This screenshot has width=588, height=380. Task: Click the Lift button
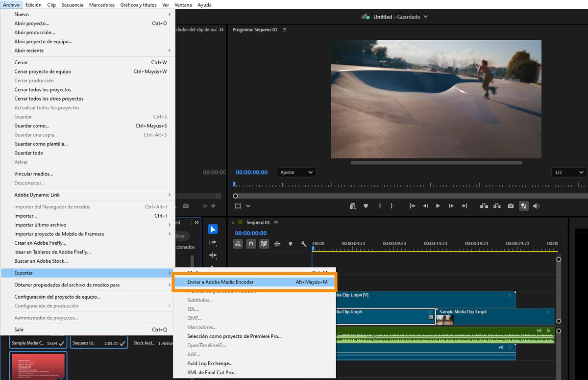point(484,206)
